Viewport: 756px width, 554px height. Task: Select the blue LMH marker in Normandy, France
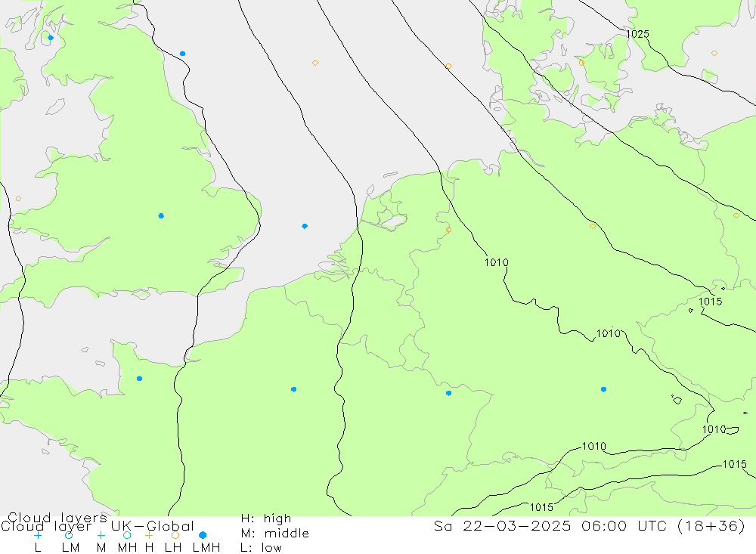point(139,379)
